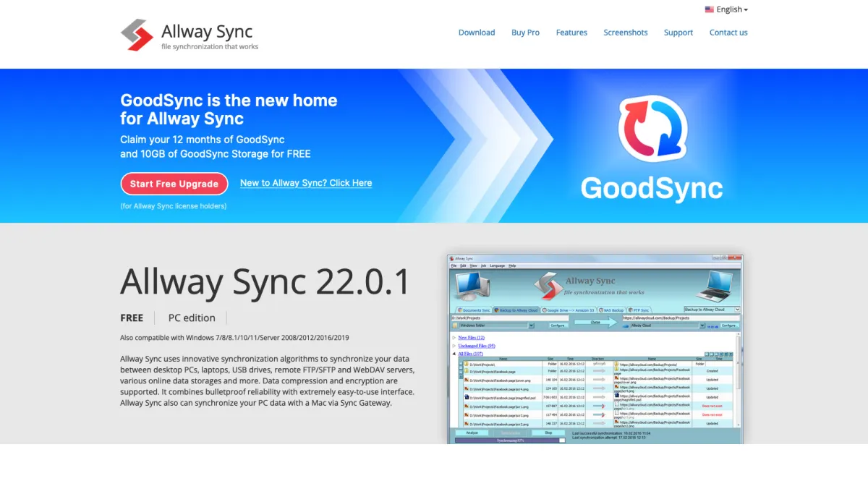
Task: Click the Allway Sync red-gray logo icon
Action: pos(137,35)
